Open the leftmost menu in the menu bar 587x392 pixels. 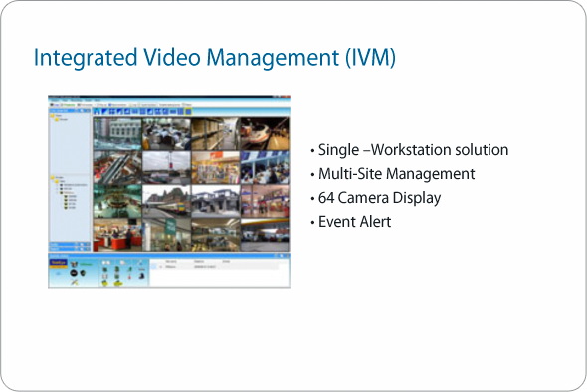pos(55,100)
